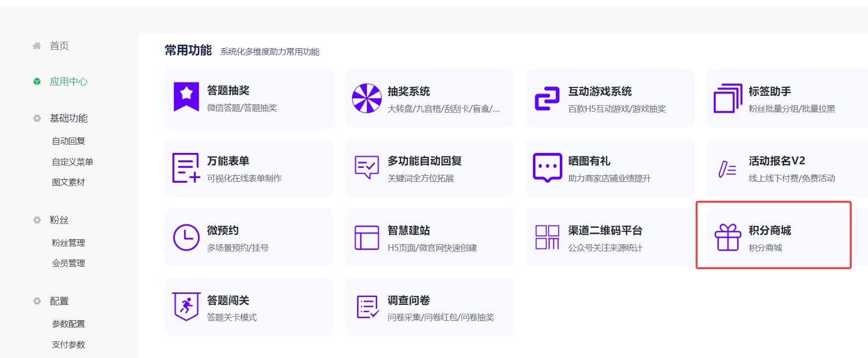The height and width of the screenshot is (358, 868).
Task: Collapse the 配置 sidebar group
Action: (x=59, y=301)
